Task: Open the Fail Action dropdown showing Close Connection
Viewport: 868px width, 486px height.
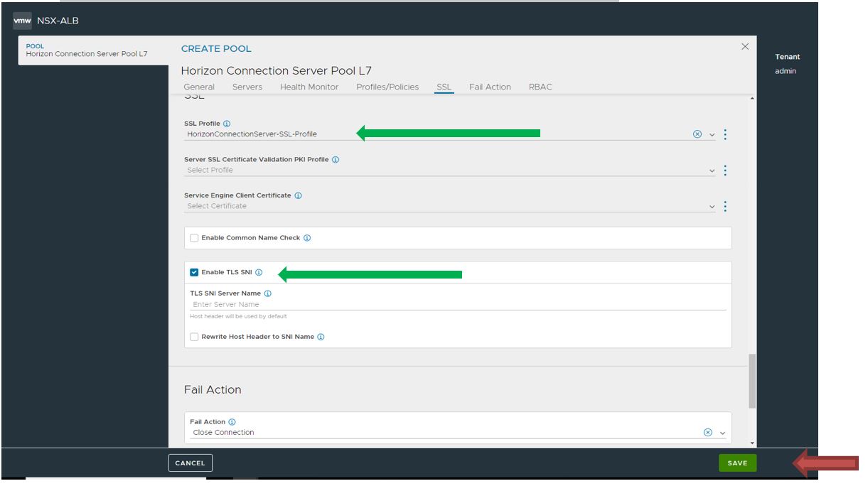Action: [x=723, y=433]
